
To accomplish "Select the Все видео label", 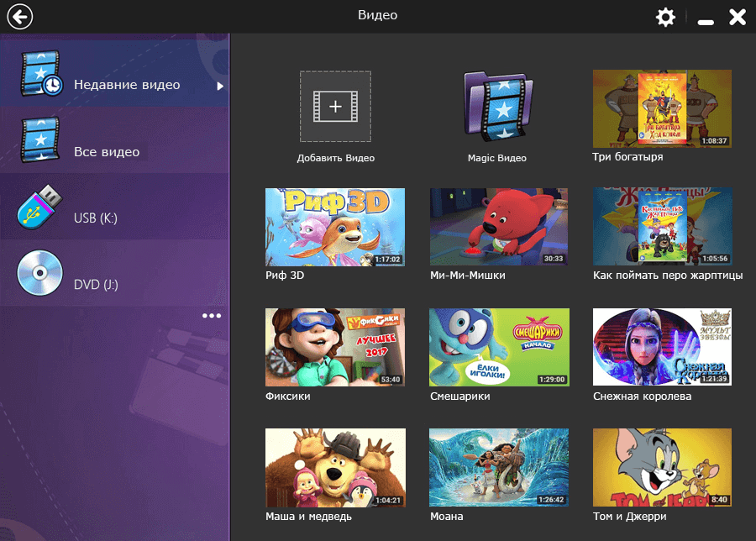I will click(107, 152).
